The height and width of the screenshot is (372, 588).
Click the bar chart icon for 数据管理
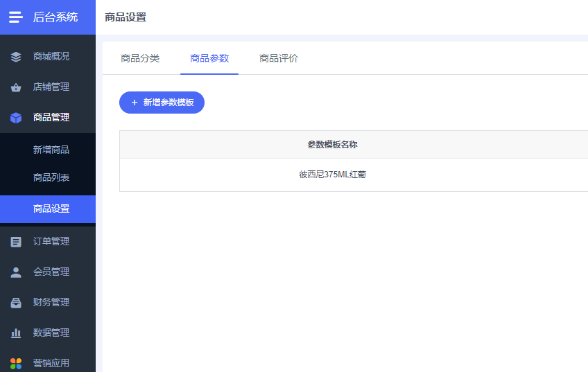point(16,333)
